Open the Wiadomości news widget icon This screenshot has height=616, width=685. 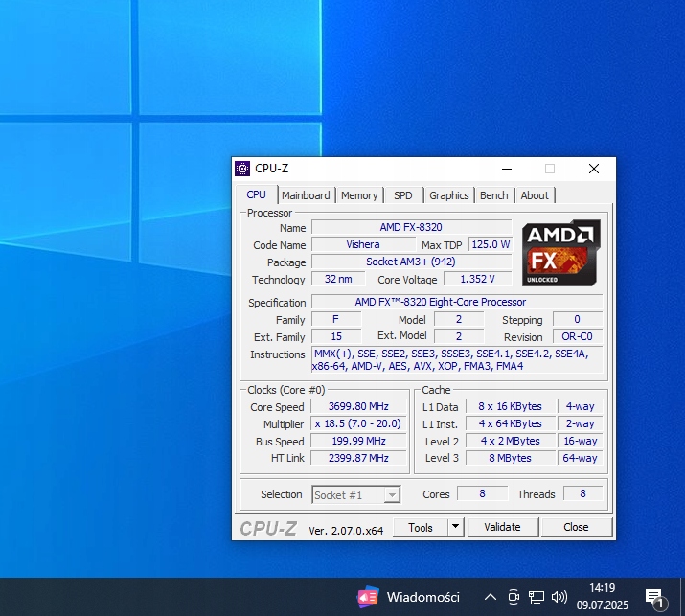click(x=368, y=596)
